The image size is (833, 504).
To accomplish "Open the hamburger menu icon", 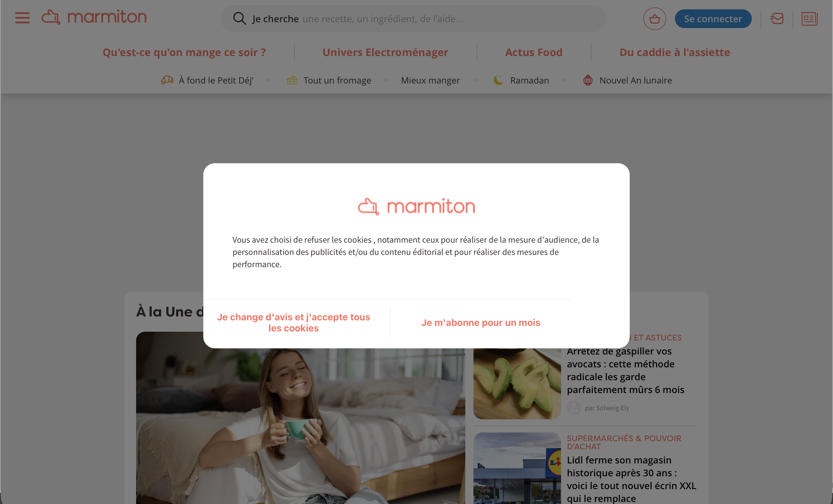I will [x=22, y=18].
